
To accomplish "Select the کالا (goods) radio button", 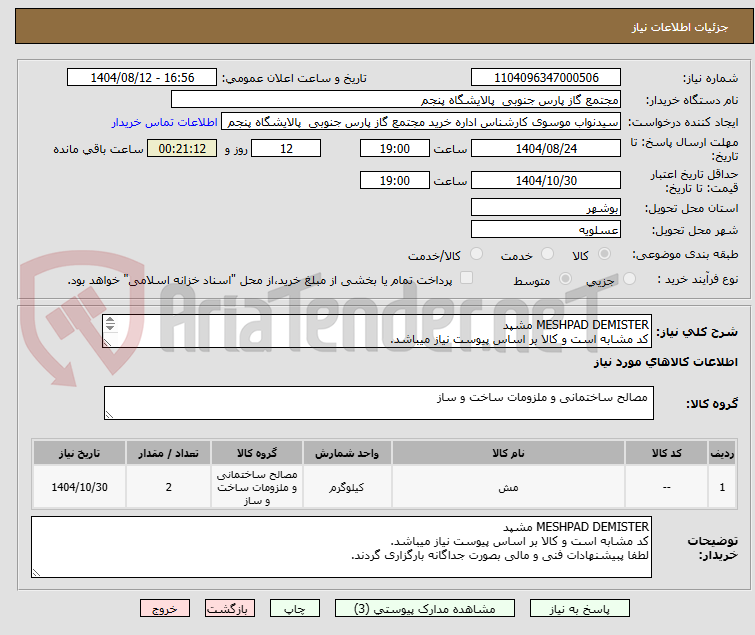I will (604, 254).
